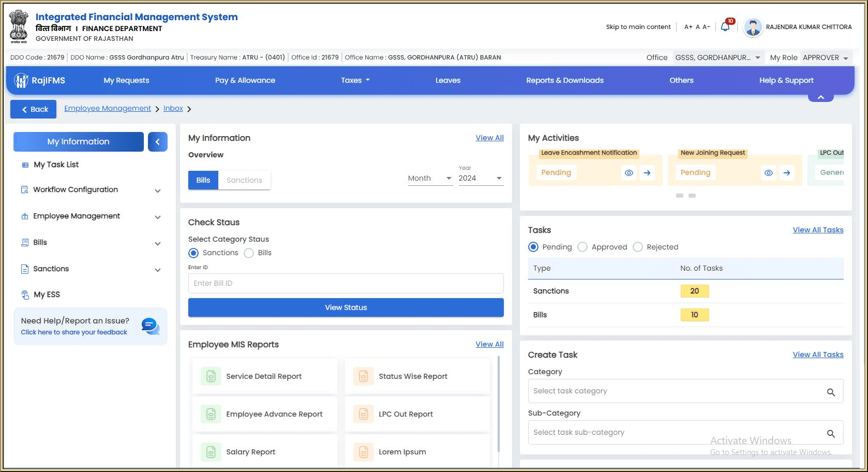868x472 pixels.
Task: Switch to the Sanctions overview tab
Action: (x=244, y=180)
